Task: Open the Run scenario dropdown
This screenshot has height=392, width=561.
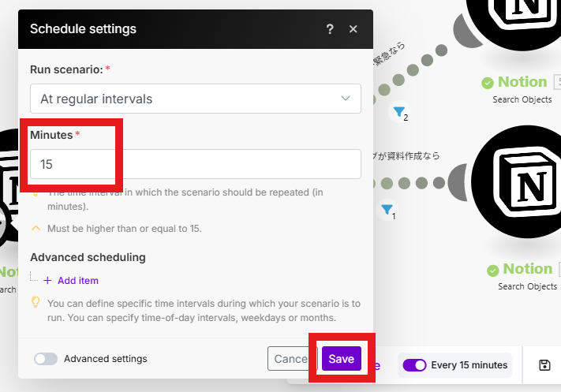Action: point(195,99)
